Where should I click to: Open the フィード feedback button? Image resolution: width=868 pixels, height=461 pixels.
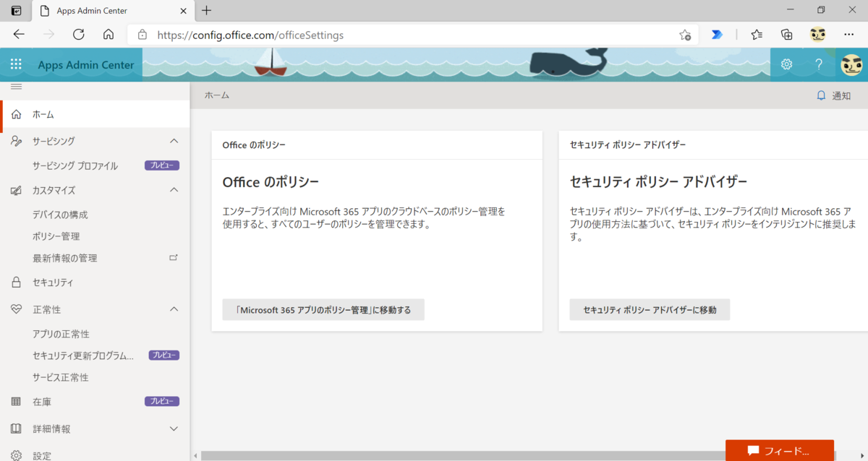[x=780, y=451]
